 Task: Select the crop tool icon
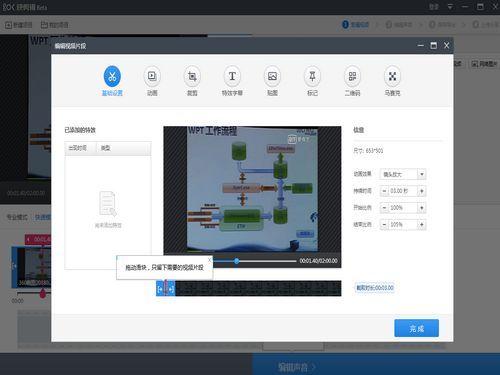click(192, 76)
